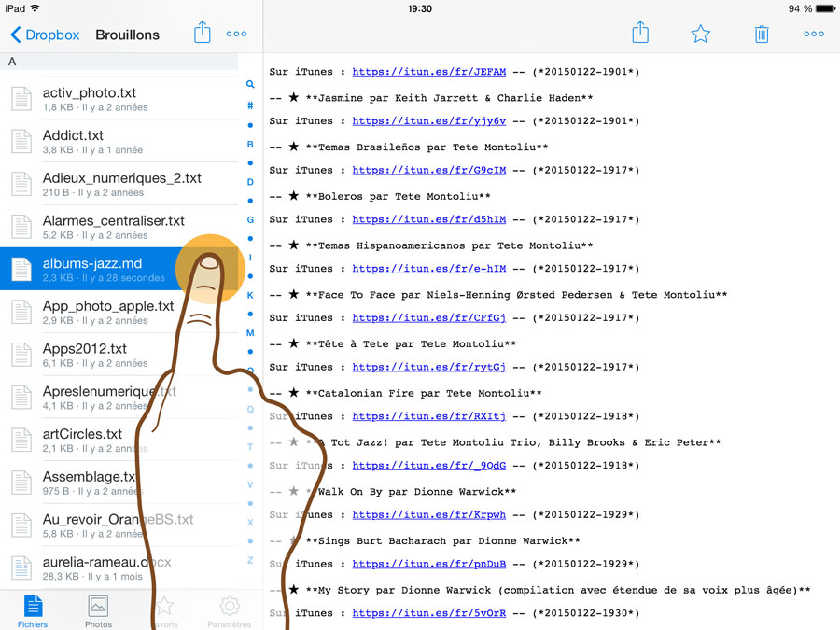Viewport: 840px width, 630px height.
Task: Tap the Brouillons folder title
Action: (128, 35)
